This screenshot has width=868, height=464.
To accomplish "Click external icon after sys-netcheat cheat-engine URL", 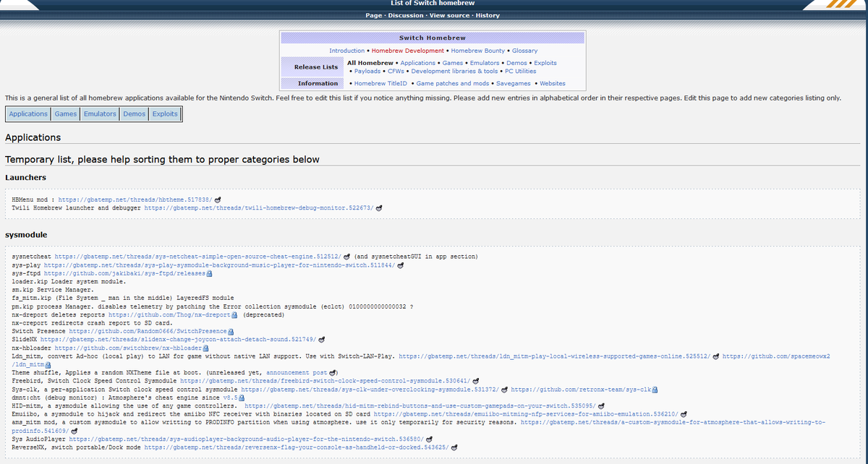I will 346,257.
